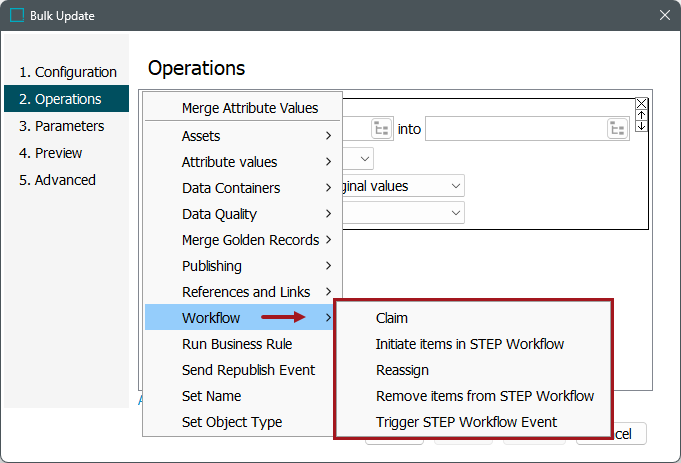Select Claim from the Workflow submenu
Screen dimensions: 681x463
tap(392, 318)
